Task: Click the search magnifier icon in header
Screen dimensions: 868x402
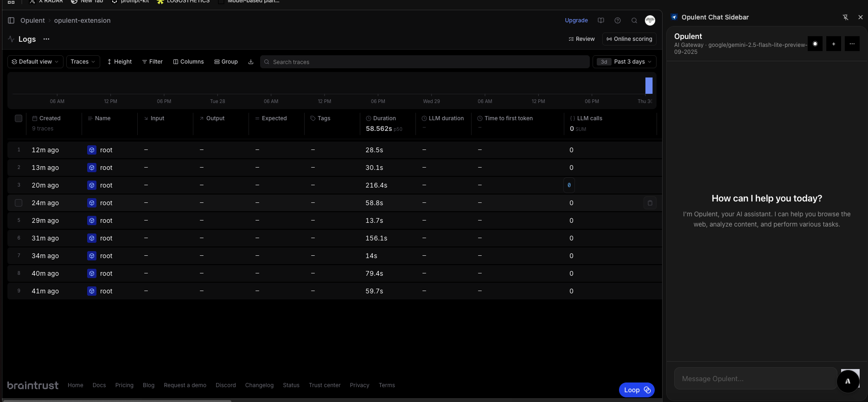Action: click(634, 20)
